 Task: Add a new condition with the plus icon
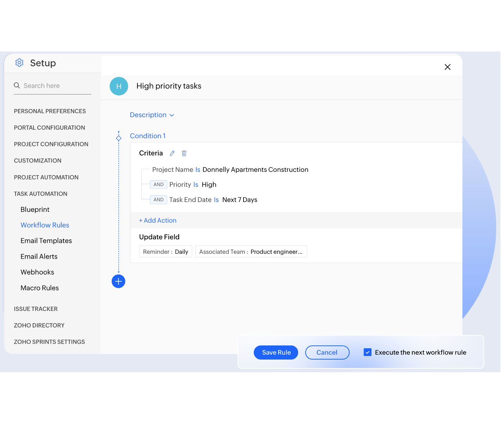[x=118, y=281]
